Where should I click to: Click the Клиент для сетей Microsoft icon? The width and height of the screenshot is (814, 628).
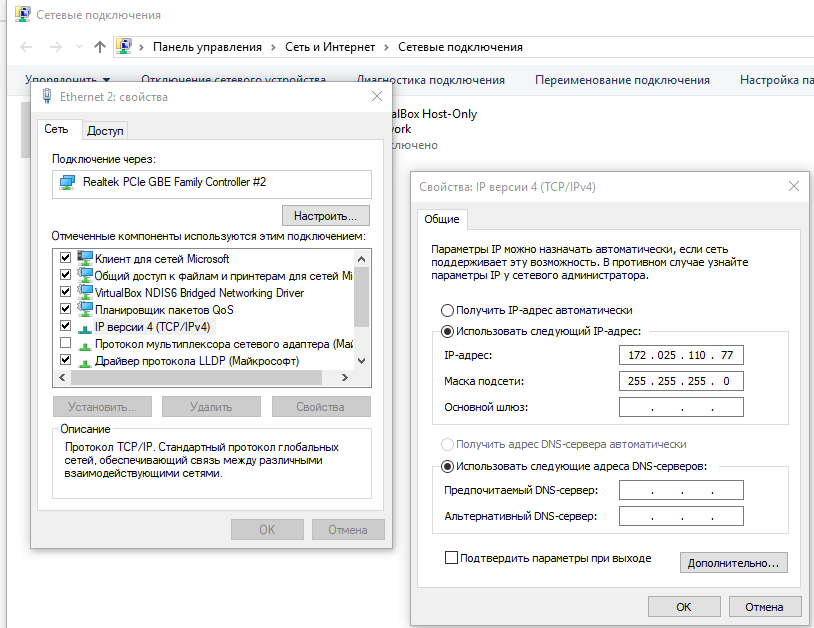click(85, 258)
